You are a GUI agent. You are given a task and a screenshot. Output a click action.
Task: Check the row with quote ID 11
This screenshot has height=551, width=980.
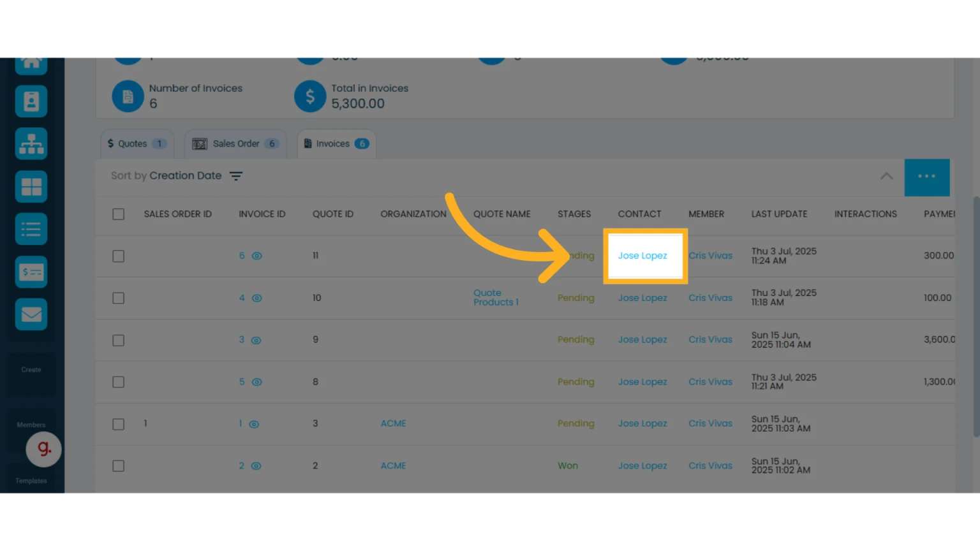point(119,256)
